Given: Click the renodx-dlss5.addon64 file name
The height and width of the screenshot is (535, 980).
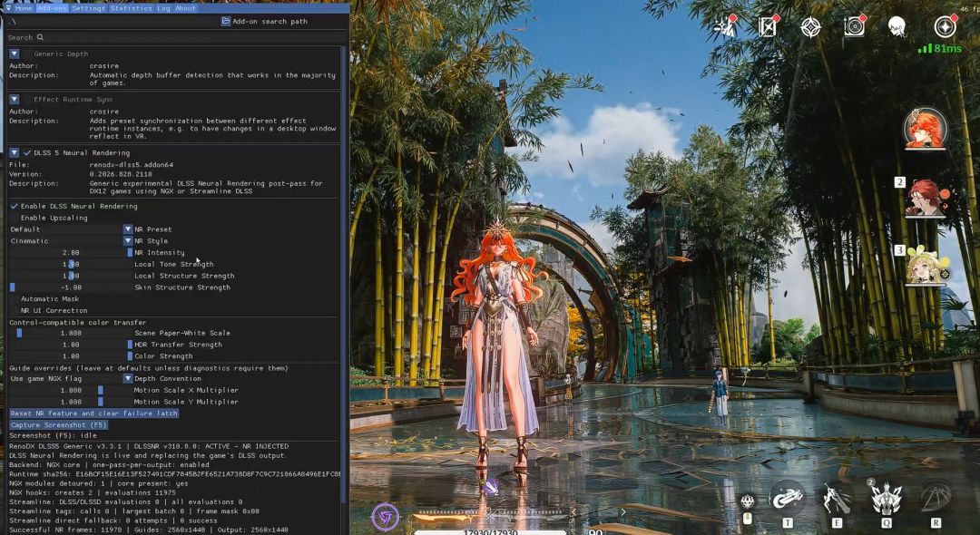Looking at the screenshot, I should click(132, 165).
